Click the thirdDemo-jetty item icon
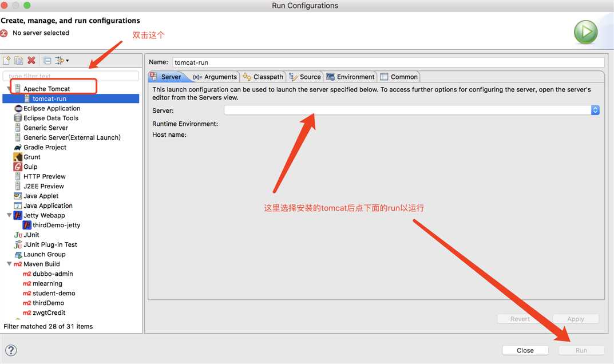Screen dimensions: 614x364 click(x=27, y=225)
